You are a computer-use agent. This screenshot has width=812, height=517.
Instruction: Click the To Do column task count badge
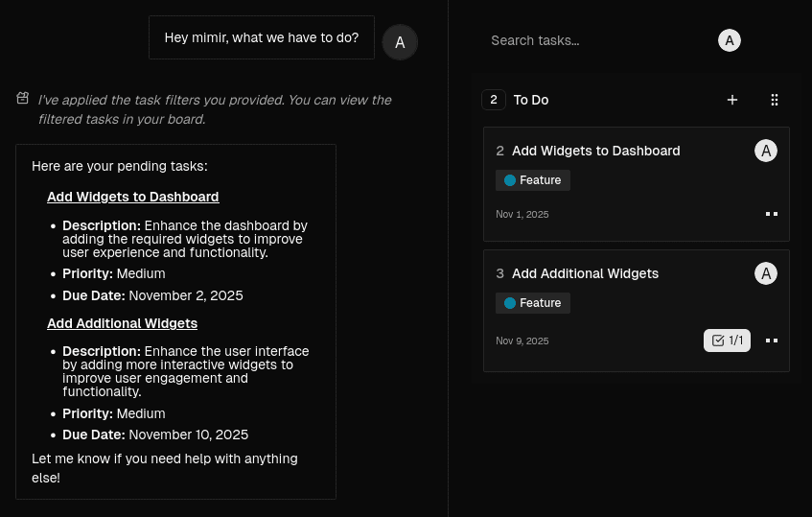493,100
